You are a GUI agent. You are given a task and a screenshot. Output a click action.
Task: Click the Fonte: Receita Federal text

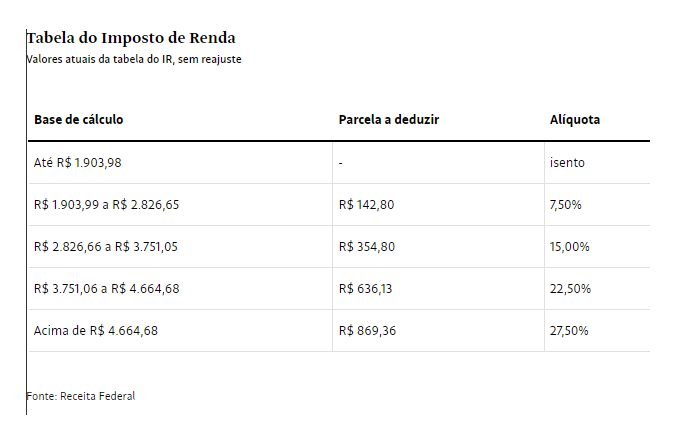point(81,396)
